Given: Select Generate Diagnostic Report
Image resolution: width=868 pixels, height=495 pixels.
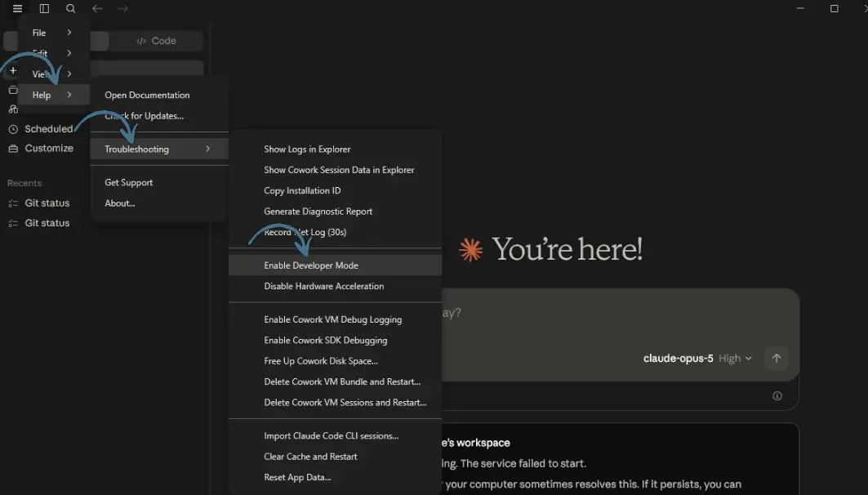Looking at the screenshot, I should pyautogui.click(x=335, y=212).
